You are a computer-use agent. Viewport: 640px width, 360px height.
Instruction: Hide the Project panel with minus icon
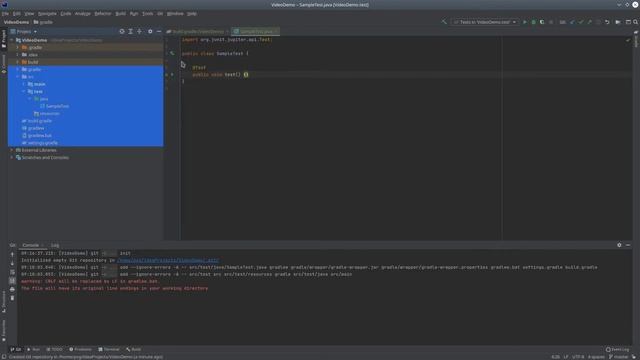point(159,31)
